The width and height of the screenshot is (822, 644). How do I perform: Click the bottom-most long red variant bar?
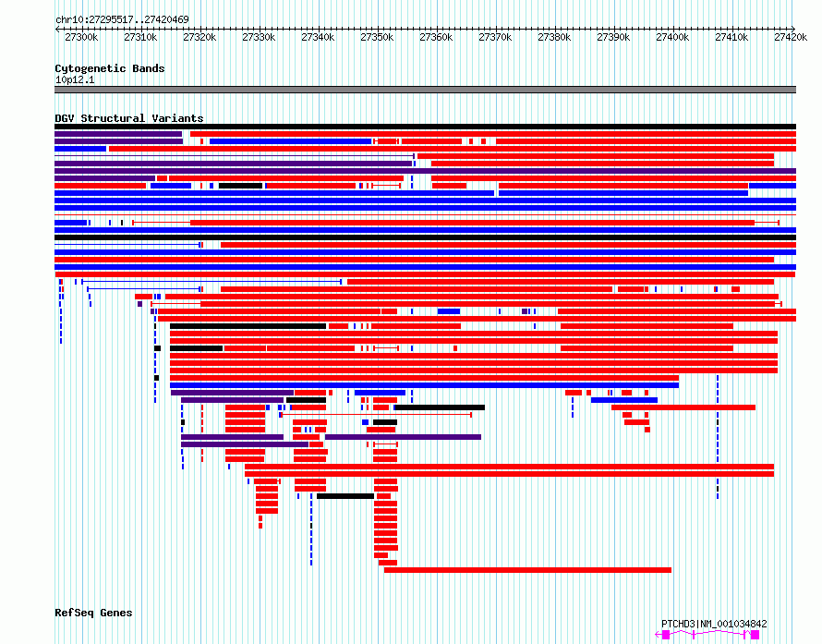click(x=527, y=570)
